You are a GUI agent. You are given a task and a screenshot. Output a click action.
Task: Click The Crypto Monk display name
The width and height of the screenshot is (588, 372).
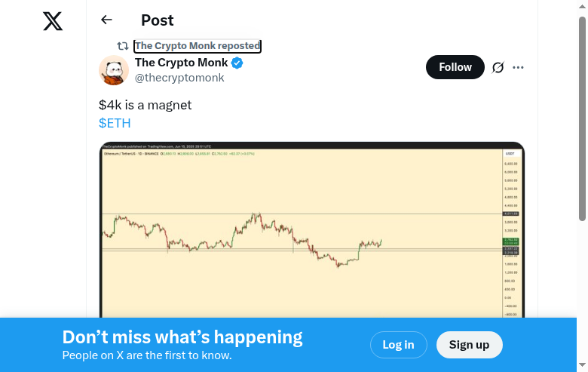(181, 63)
